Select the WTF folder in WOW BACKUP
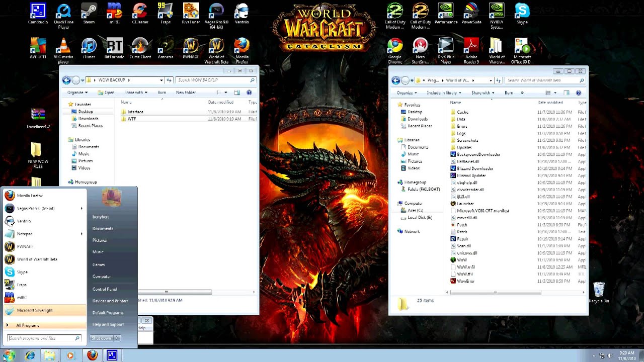Image resolution: width=644 pixels, height=362 pixels. [132, 119]
